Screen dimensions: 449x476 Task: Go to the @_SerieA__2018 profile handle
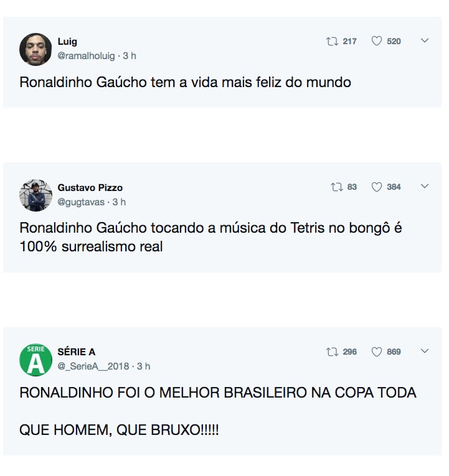93,366
